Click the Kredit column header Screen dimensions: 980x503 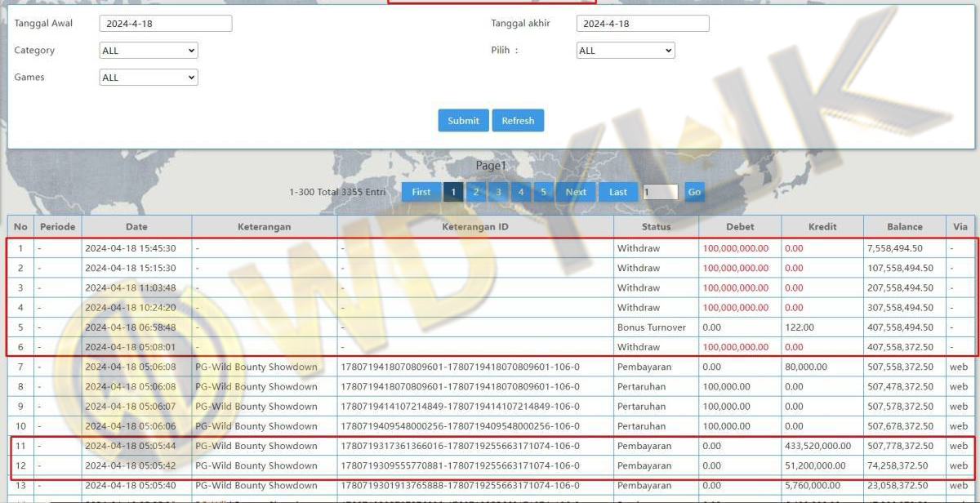(x=822, y=227)
